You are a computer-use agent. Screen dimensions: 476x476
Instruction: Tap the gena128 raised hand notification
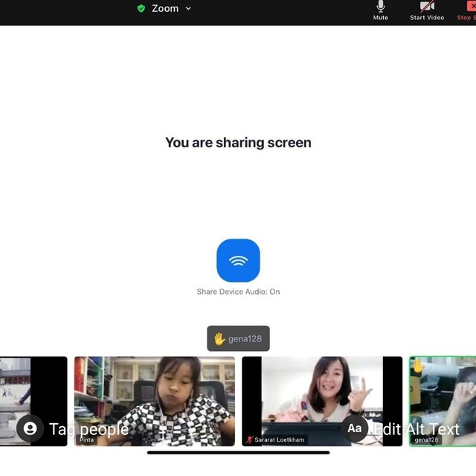coord(238,338)
